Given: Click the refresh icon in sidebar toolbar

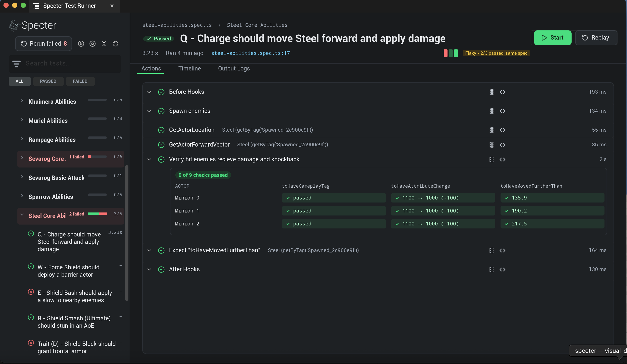Looking at the screenshot, I should coord(115,44).
